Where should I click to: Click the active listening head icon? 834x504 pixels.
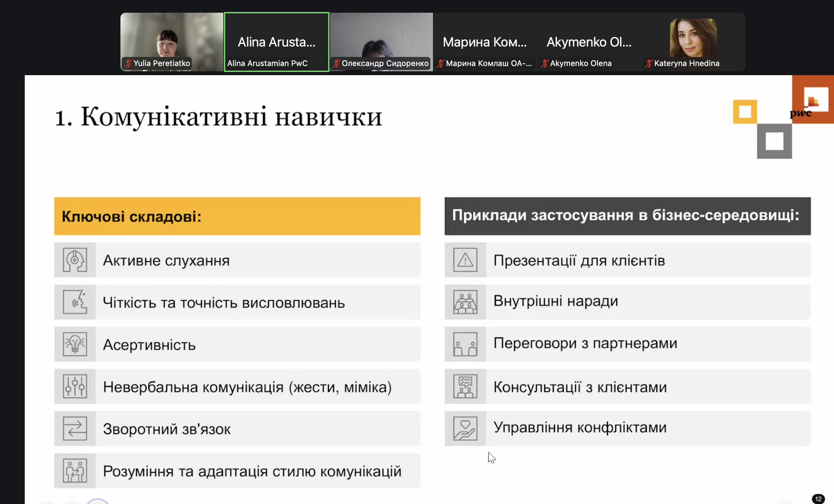pyautogui.click(x=75, y=260)
